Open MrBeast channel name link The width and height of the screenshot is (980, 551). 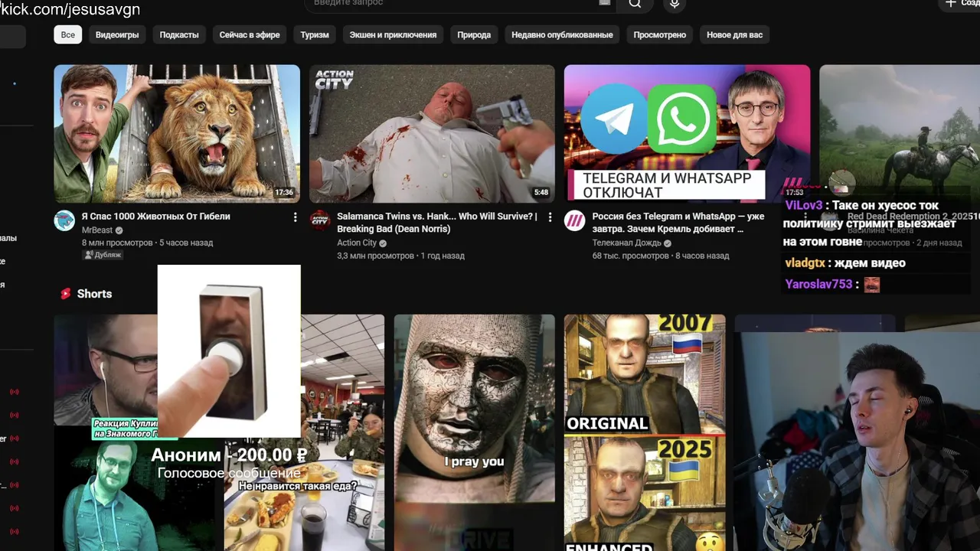(97, 230)
